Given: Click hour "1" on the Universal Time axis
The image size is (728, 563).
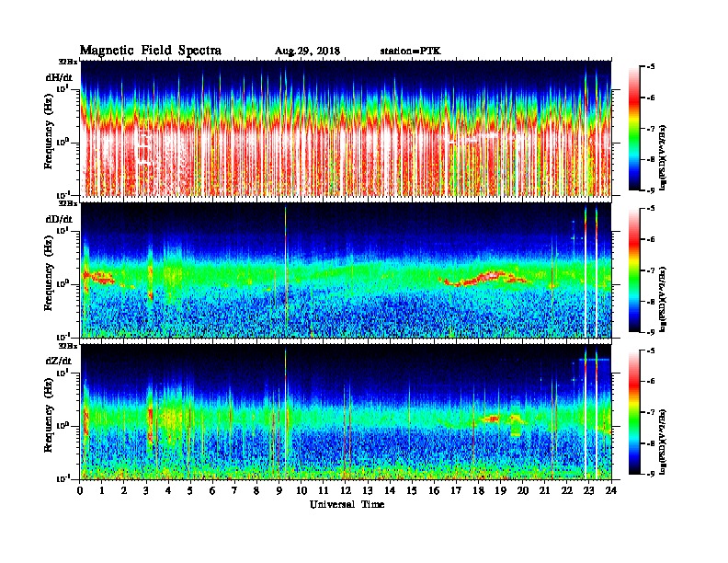Looking at the screenshot, I should pyautogui.click(x=102, y=490).
